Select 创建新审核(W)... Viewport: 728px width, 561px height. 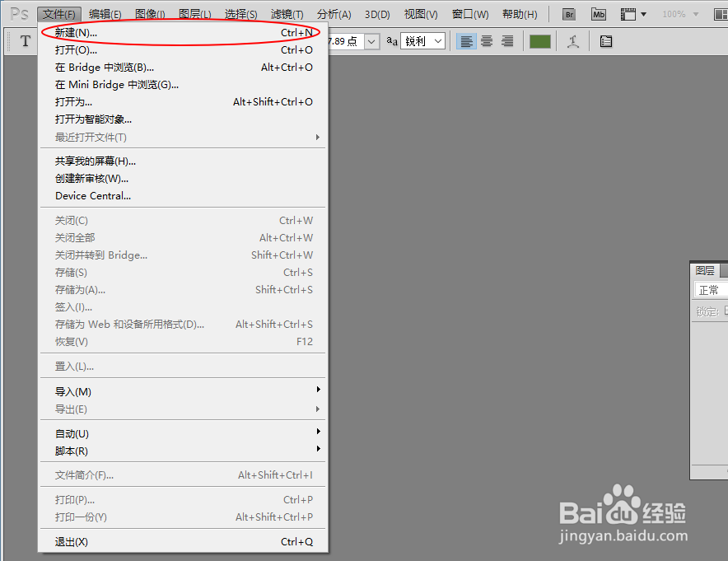[x=183, y=178]
